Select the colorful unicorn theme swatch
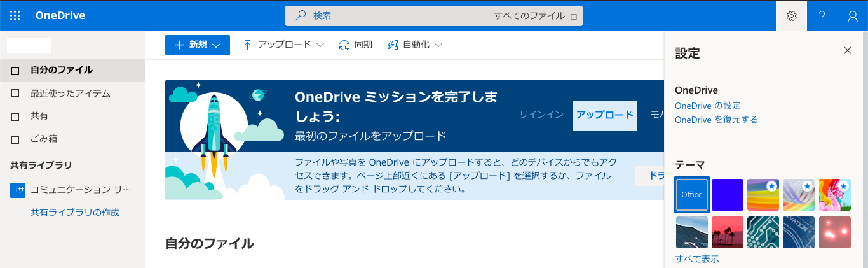Screen dimensions: 868x268 [834, 195]
